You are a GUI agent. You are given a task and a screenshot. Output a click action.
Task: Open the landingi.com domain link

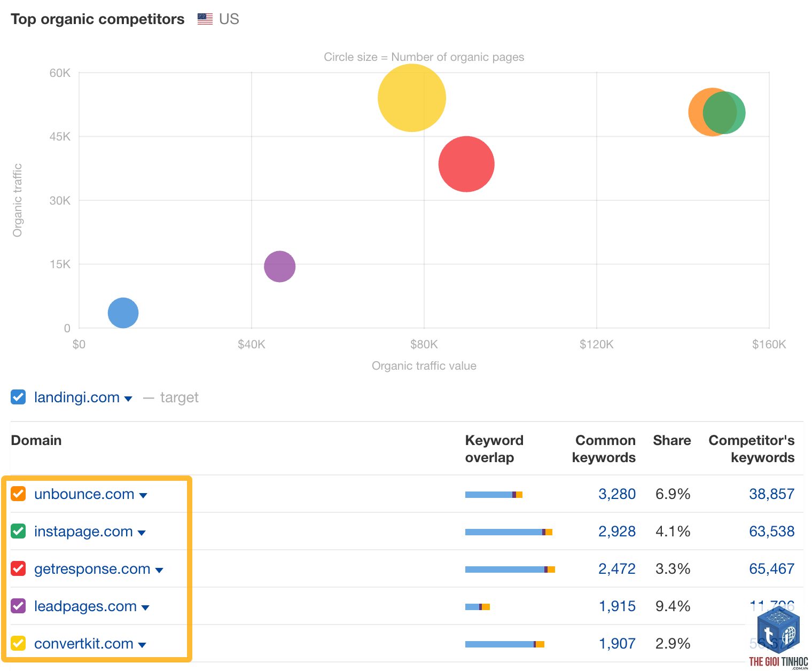[77, 397]
